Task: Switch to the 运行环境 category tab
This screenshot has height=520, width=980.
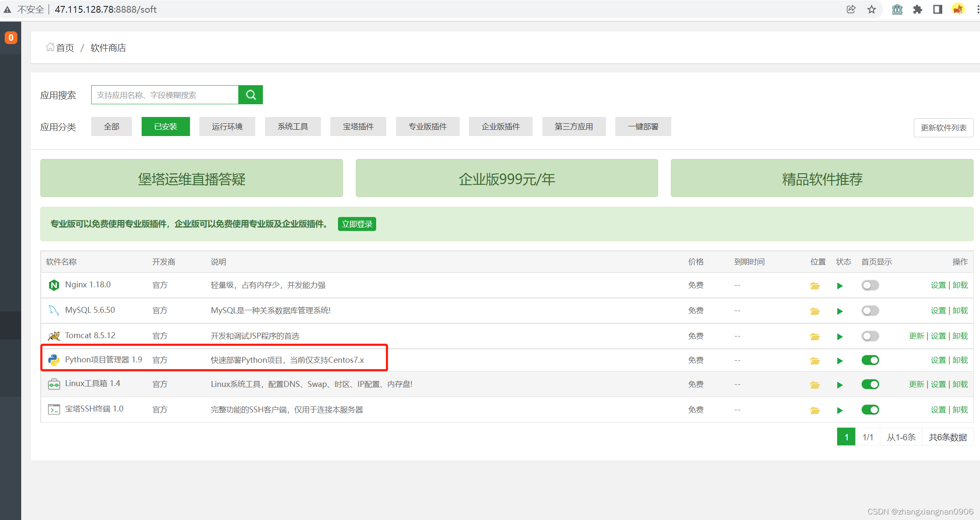Action: 227,127
